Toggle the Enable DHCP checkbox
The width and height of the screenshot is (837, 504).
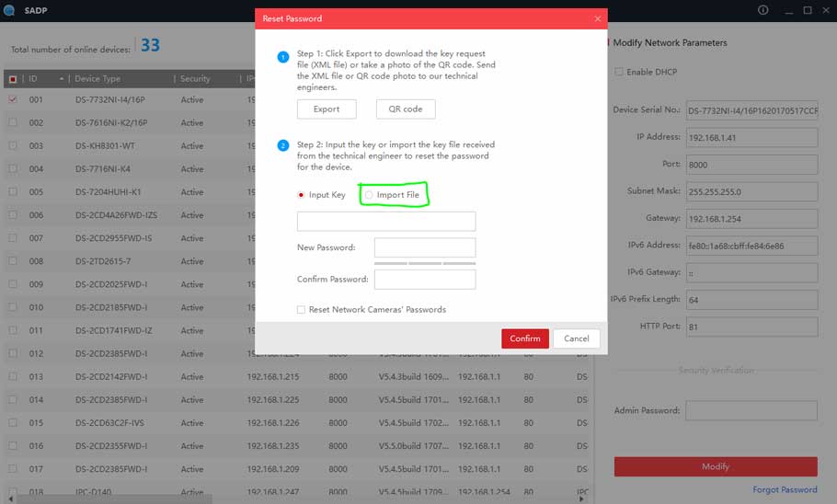coord(619,72)
